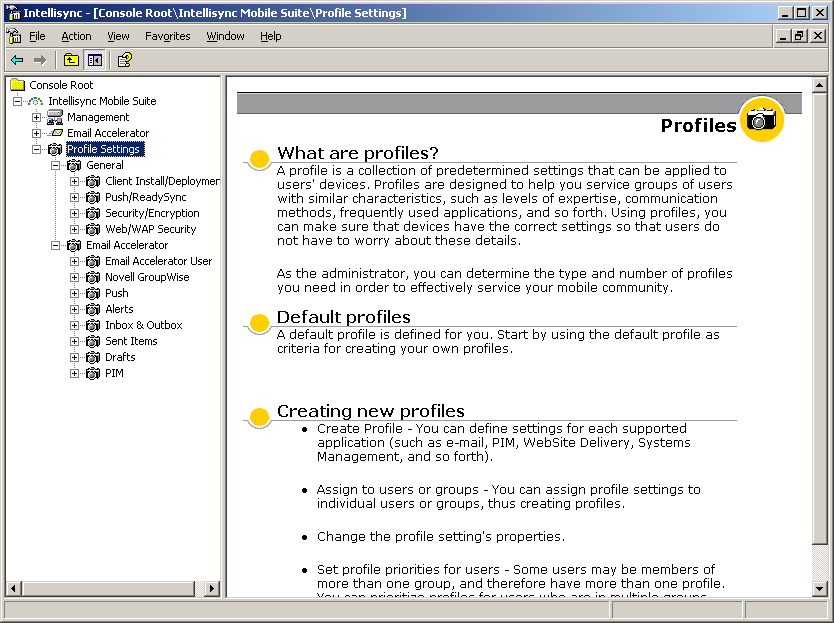Viewport: 834px width, 623px height.
Task: Expand the Client Install/Deployment node
Action: click(x=74, y=181)
